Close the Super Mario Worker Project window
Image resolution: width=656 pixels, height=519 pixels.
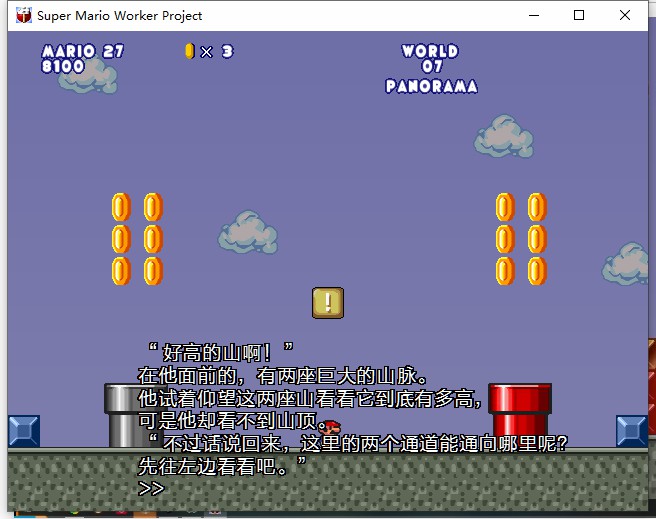click(x=625, y=15)
